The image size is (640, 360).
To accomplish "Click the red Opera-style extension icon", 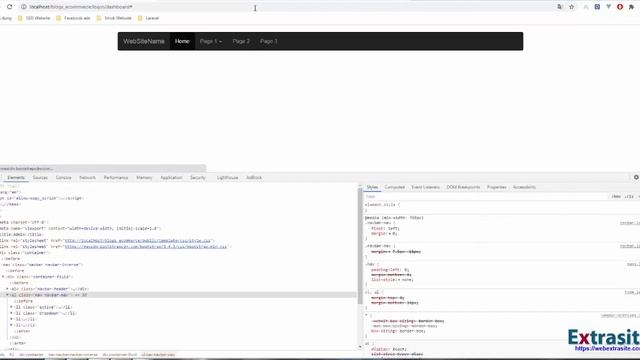I will tap(620, 7).
